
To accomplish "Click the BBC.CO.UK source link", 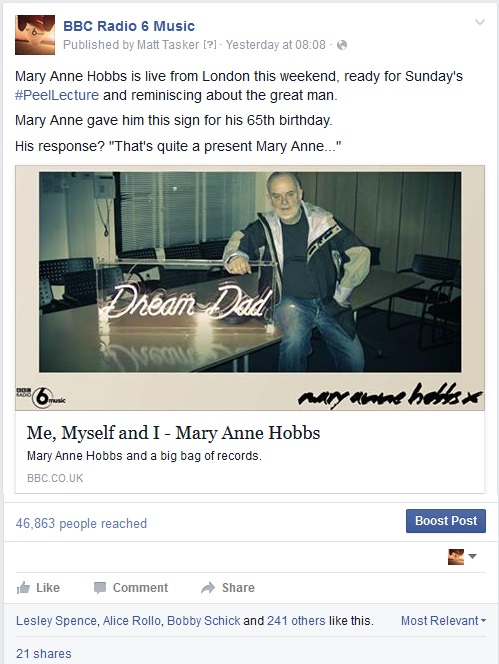I will [x=55, y=478].
